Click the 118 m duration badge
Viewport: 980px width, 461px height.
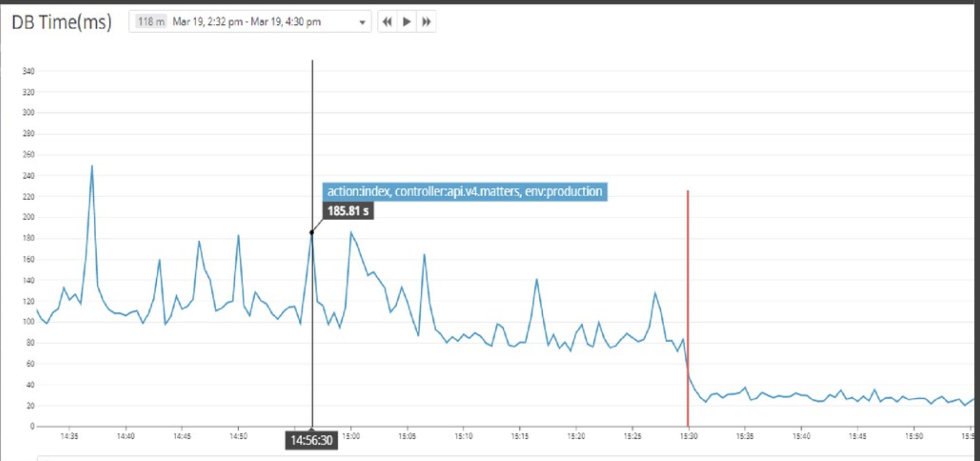coord(151,22)
